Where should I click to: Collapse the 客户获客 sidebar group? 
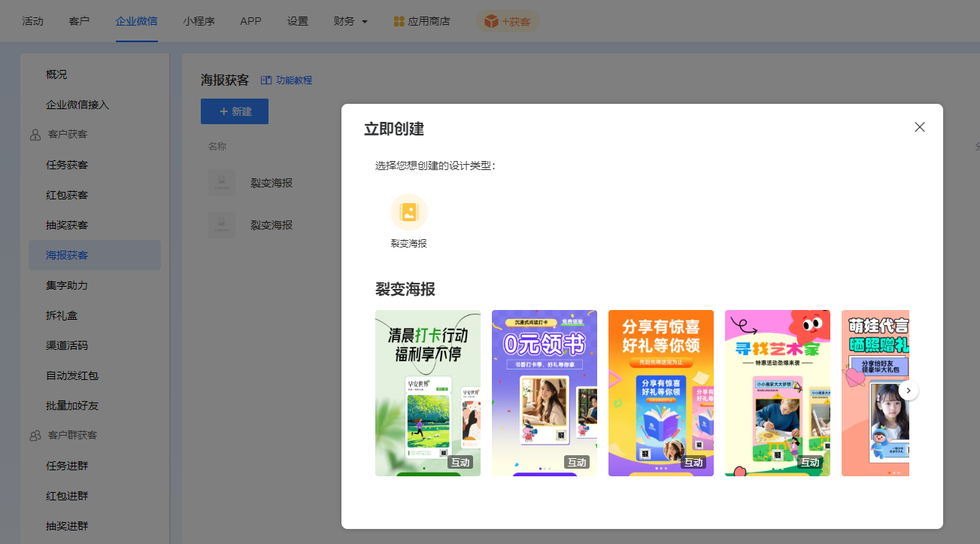(x=67, y=135)
